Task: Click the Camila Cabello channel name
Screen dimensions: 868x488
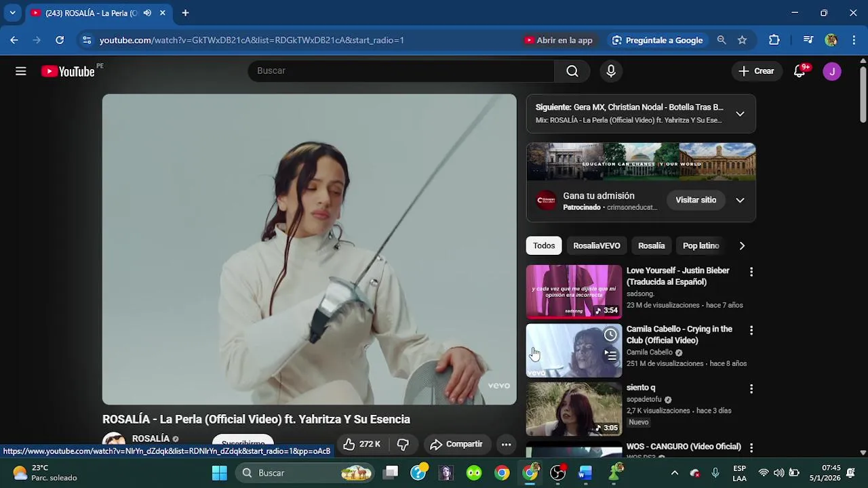Action: click(x=650, y=352)
